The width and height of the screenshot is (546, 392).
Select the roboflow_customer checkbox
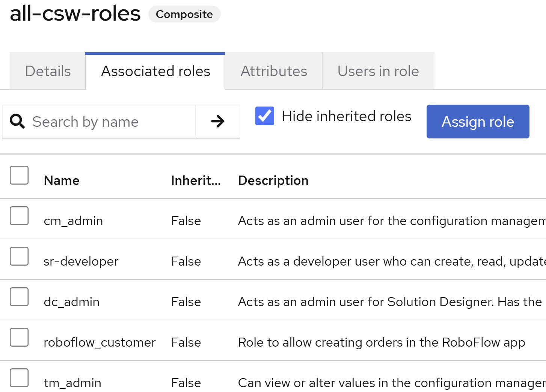(19, 337)
